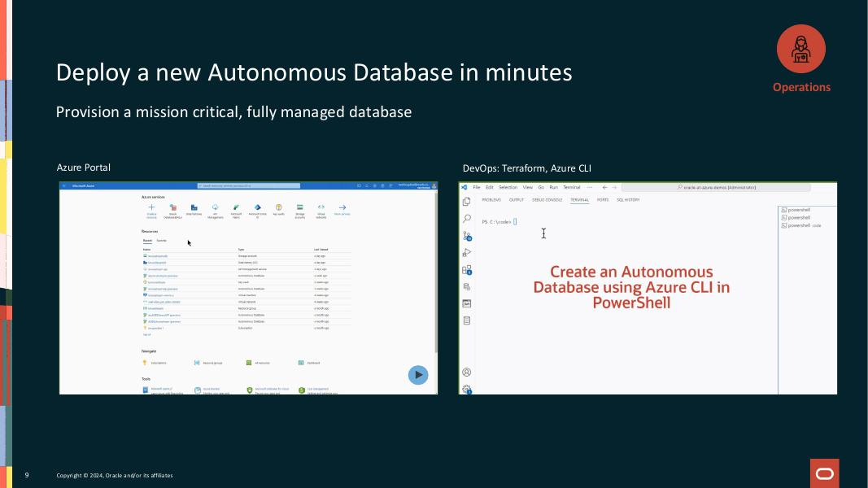Open the File menu in VS Code

[477, 187]
